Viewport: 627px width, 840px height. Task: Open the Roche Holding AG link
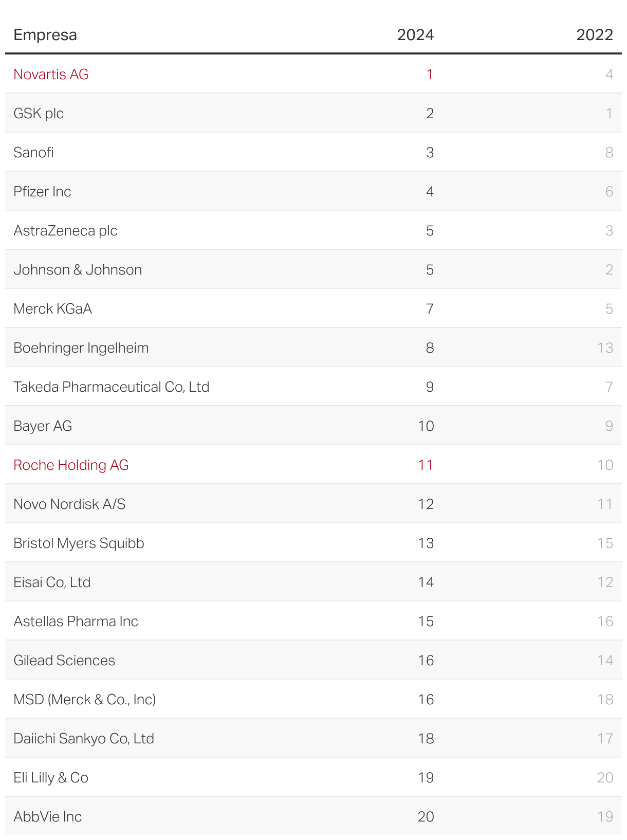click(x=71, y=465)
